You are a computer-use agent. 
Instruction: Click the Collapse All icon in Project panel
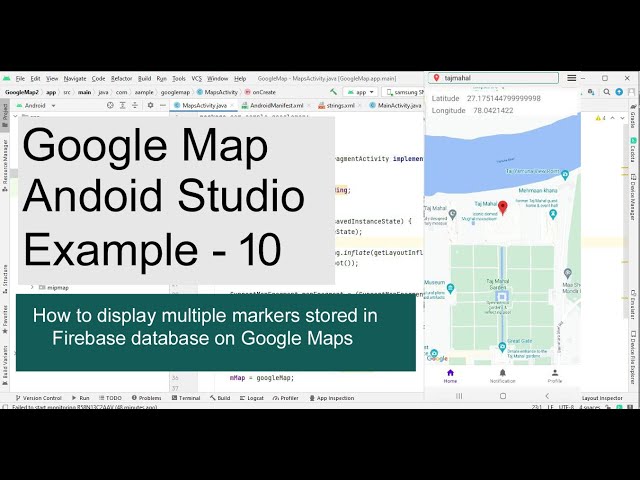coord(135,105)
